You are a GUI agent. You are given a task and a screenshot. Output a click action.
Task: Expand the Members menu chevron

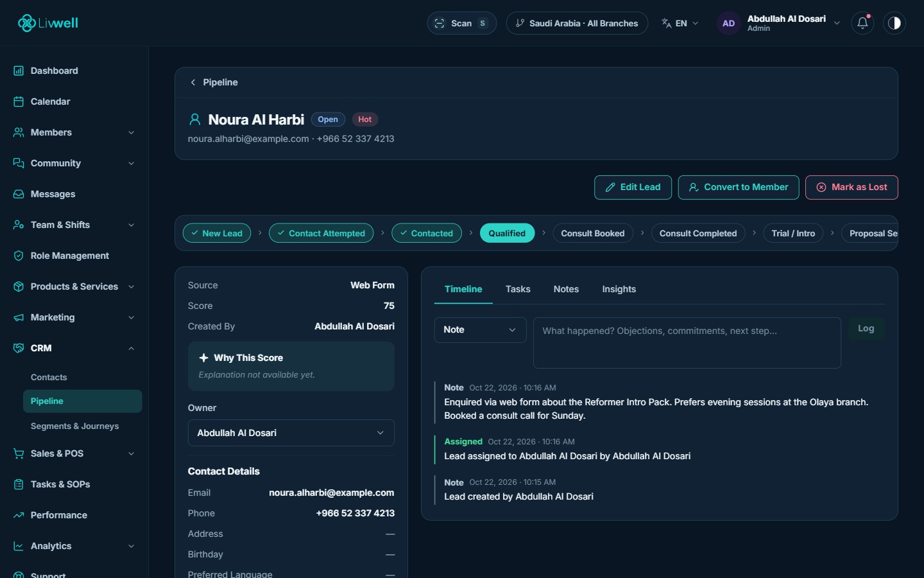click(132, 132)
